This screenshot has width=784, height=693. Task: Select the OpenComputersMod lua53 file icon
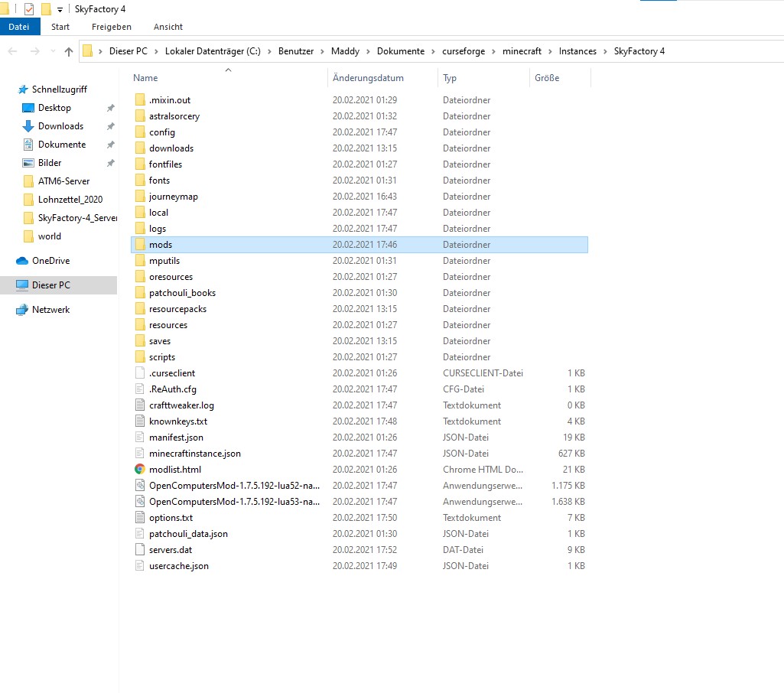tap(140, 502)
